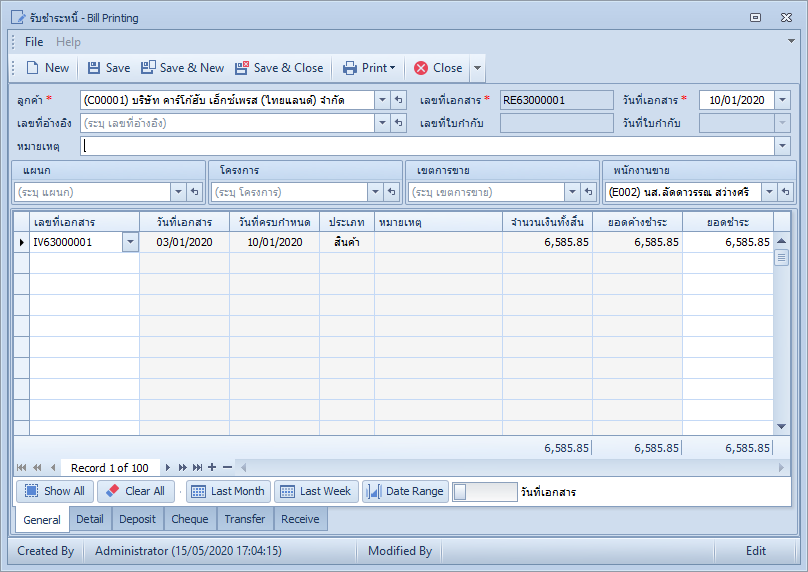Expand customer ลูกค้า dropdown arrow
Screen dimensions: 808x572
pyautogui.click(x=382, y=100)
